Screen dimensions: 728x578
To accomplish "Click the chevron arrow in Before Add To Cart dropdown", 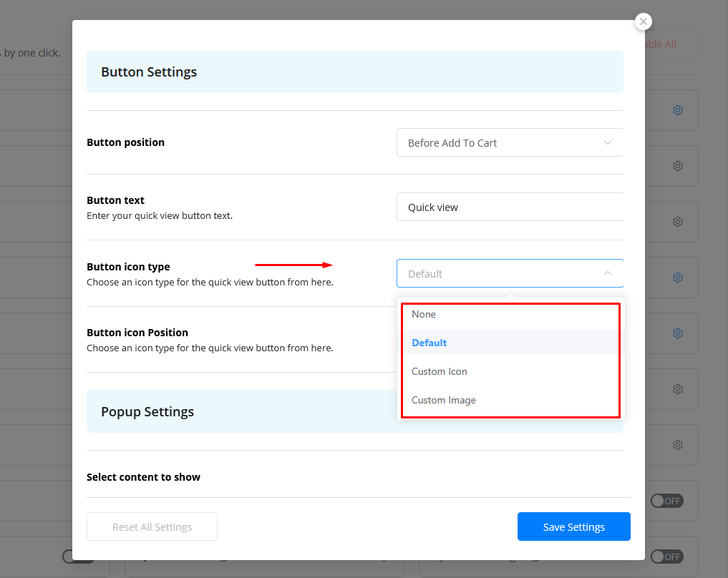I will click(607, 142).
